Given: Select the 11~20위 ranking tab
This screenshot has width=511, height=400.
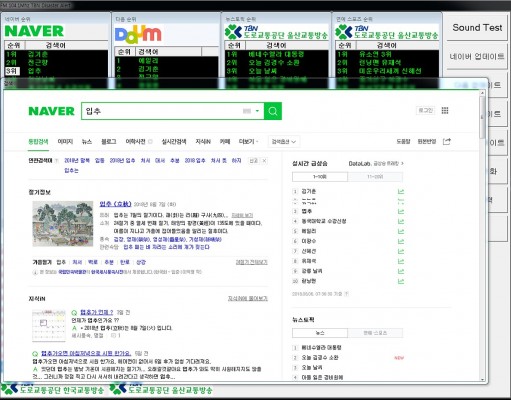Looking at the screenshot, I should click(375, 177).
